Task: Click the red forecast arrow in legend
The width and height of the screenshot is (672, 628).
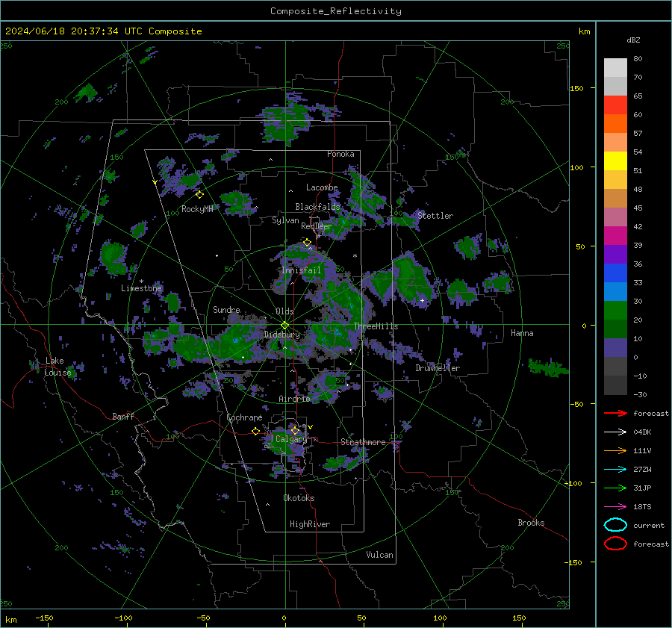Action: point(615,413)
